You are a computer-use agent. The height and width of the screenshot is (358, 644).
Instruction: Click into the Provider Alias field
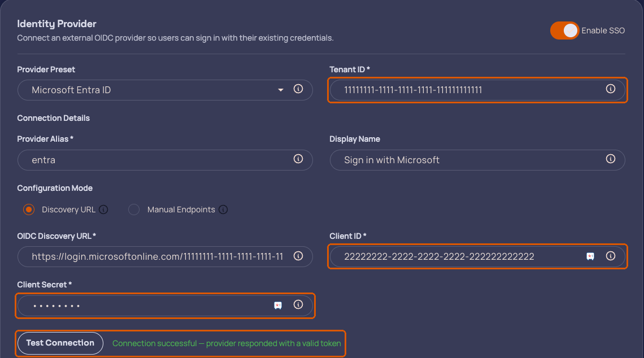tap(165, 160)
